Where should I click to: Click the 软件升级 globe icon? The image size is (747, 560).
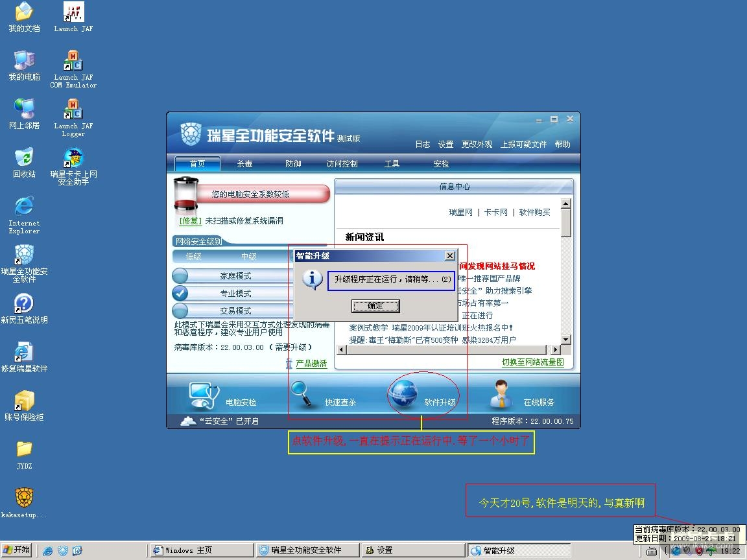click(x=403, y=393)
